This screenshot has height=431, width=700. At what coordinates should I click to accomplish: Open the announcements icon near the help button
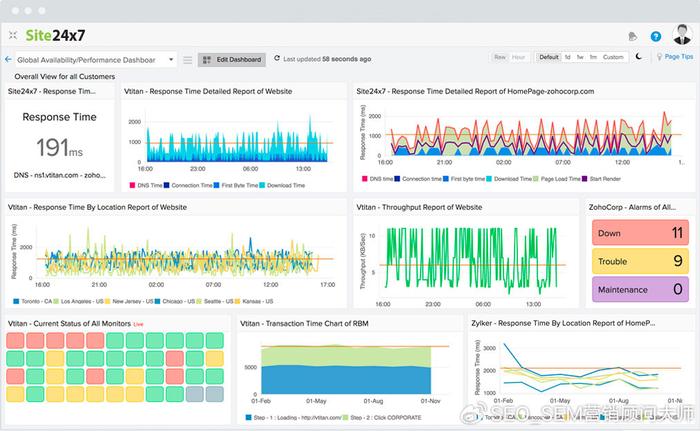(x=632, y=37)
